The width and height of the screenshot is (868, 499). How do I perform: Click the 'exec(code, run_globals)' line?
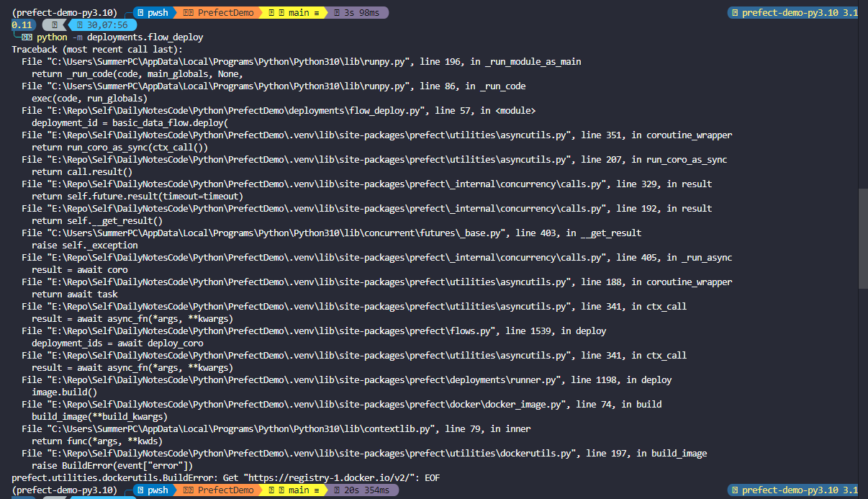point(89,98)
